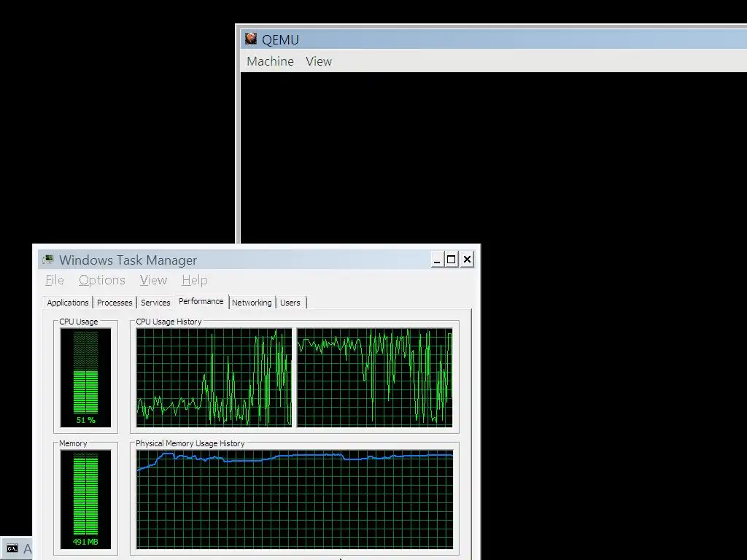Close the Windows Task Manager window
Screen dimensions: 747x560
pos(467,260)
